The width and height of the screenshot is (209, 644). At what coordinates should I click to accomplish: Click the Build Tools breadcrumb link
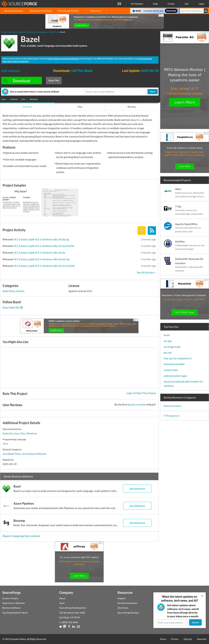tap(54, 32)
